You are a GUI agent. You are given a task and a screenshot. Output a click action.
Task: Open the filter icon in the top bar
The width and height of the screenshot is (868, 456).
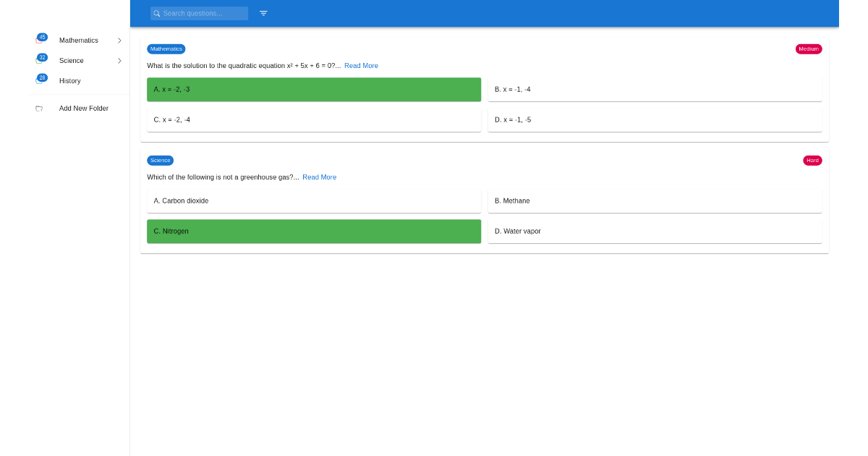[x=263, y=13]
